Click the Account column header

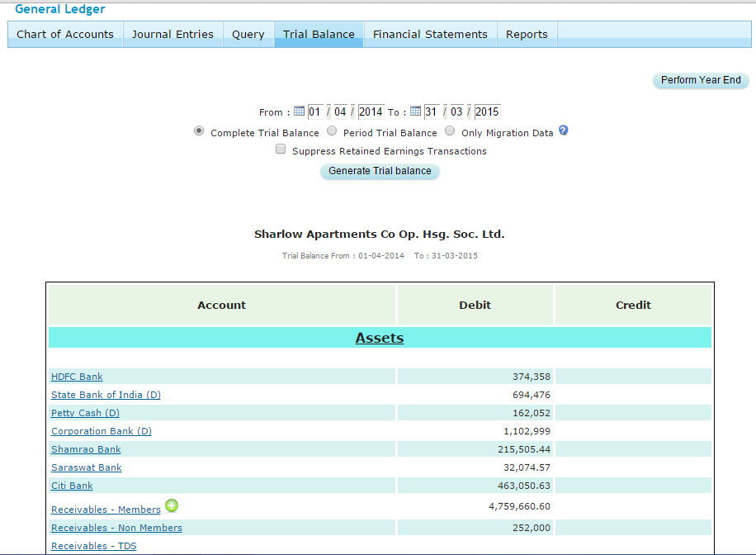coord(222,305)
